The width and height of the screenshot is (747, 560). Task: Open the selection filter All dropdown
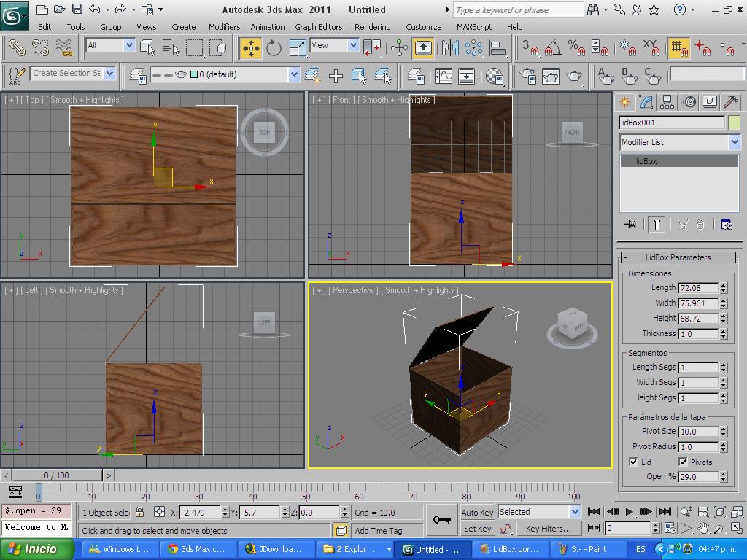click(x=110, y=45)
